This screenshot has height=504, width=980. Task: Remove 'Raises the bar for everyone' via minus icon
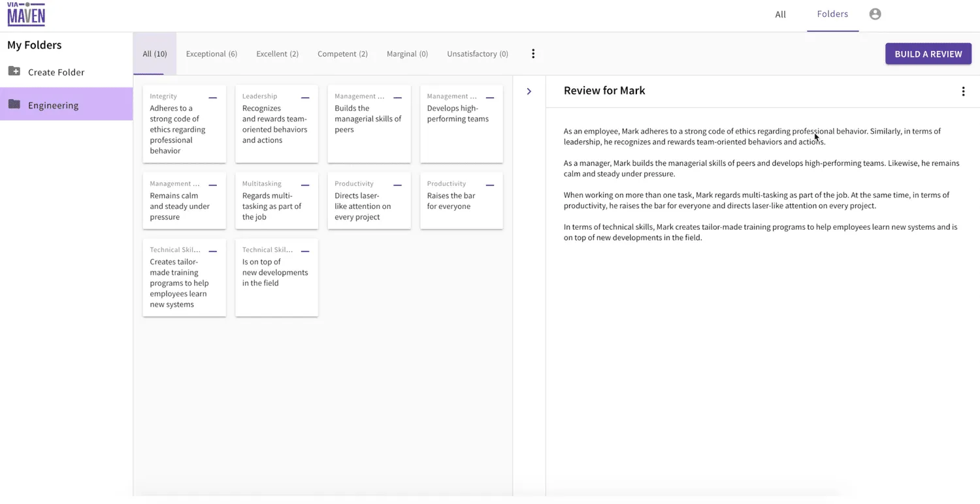pos(489,184)
